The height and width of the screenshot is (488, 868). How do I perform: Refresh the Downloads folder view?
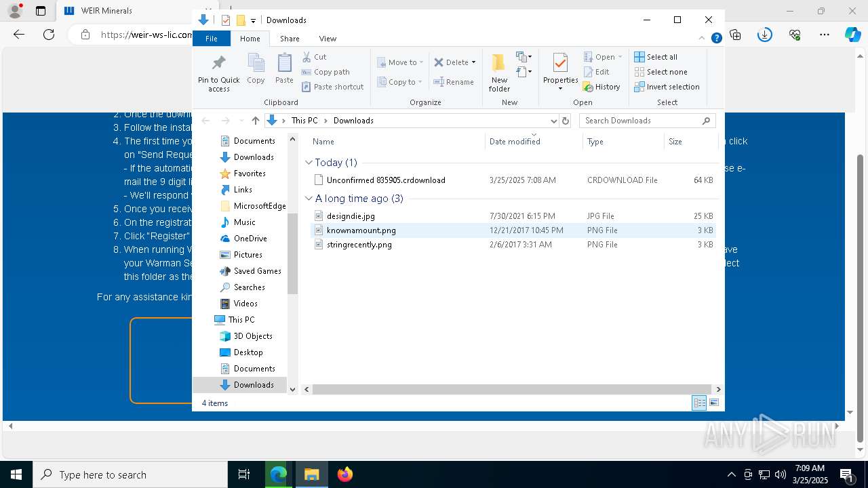point(566,121)
